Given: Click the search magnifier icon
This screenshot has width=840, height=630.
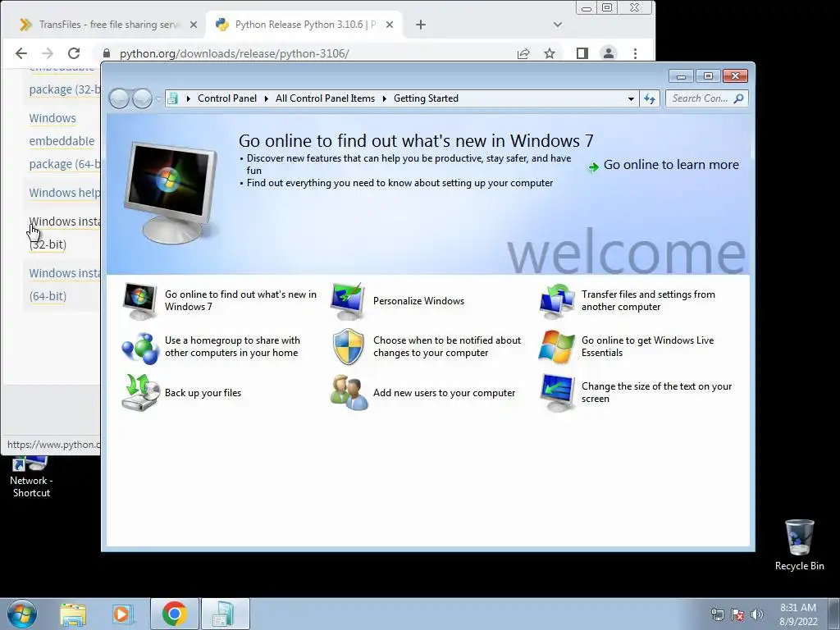Looking at the screenshot, I should click(739, 98).
